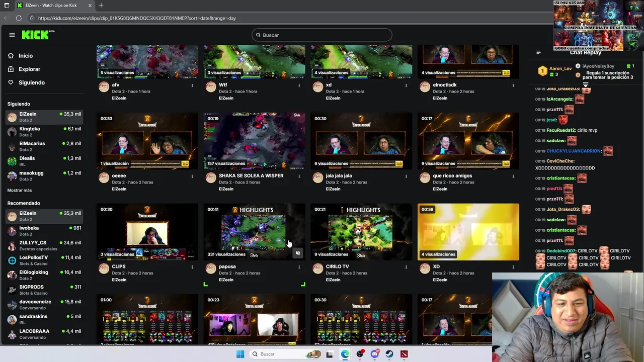
Task: Open Kingteka channel in sidebar
Action: [x=44, y=132]
